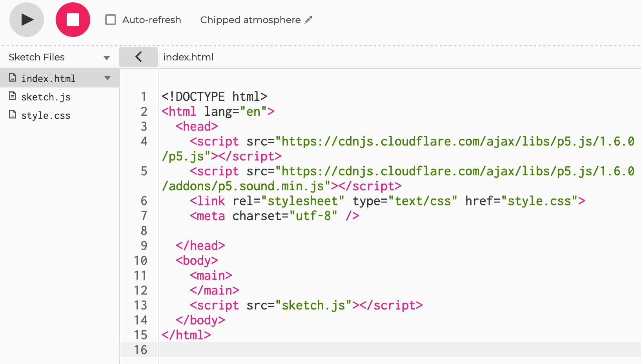Screen dimensions: 641x364
Task: Open the sketch.js file
Action: tap(46, 97)
